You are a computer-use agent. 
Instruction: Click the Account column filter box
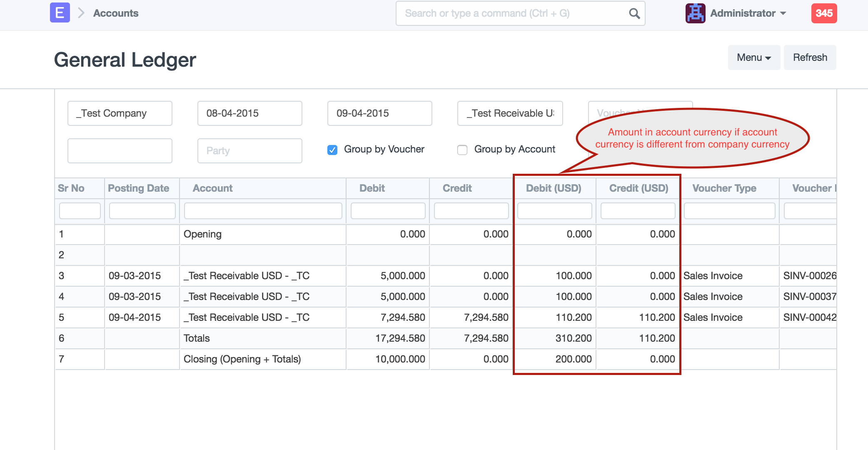point(263,211)
